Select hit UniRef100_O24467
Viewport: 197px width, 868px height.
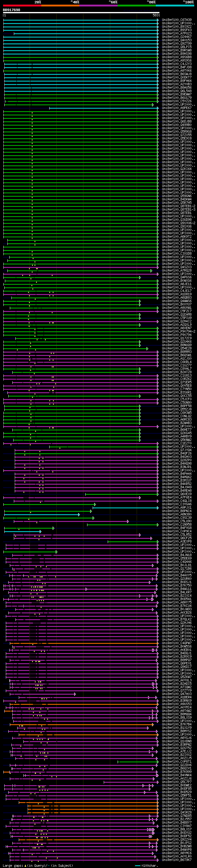[177, 37]
